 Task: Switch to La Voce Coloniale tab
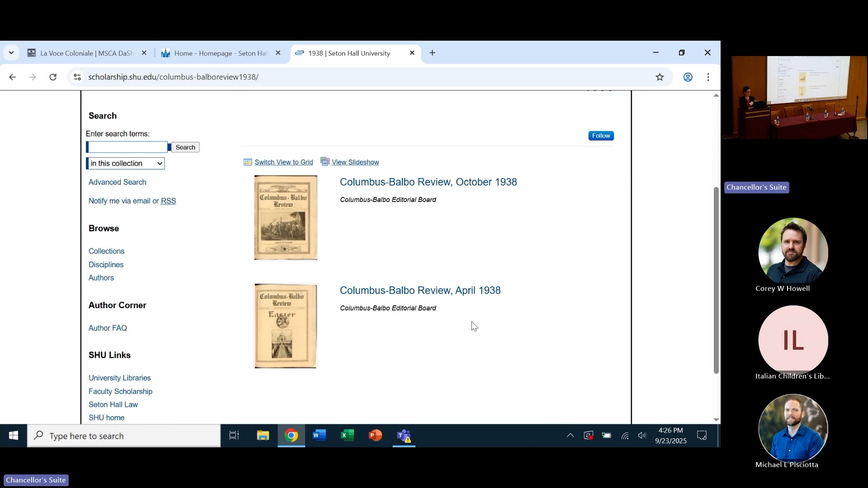(x=86, y=53)
